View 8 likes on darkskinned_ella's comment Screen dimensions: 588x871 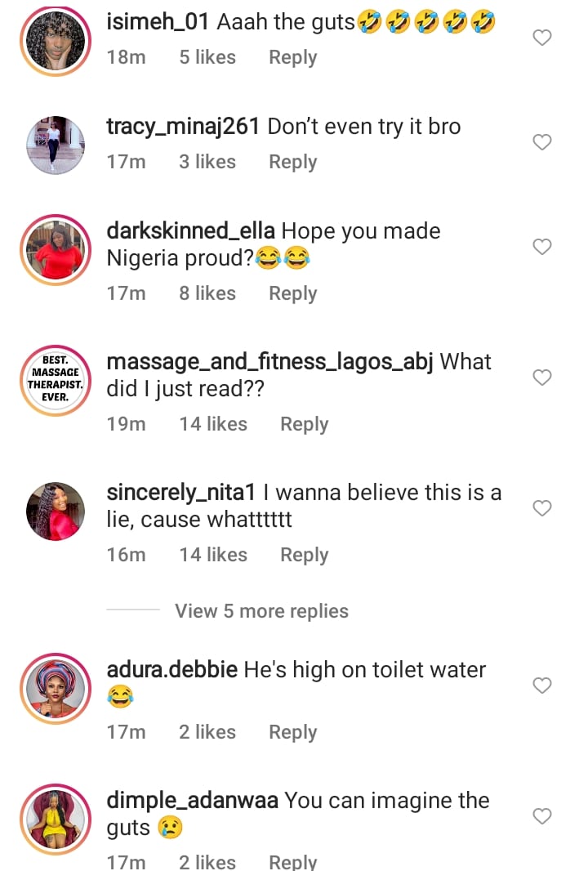pos(207,293)
